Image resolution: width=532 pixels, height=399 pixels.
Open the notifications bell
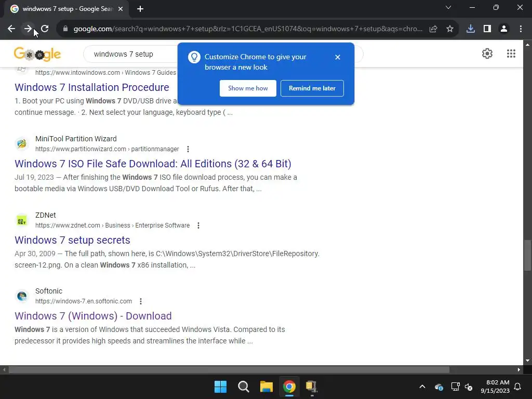point(518,387)
